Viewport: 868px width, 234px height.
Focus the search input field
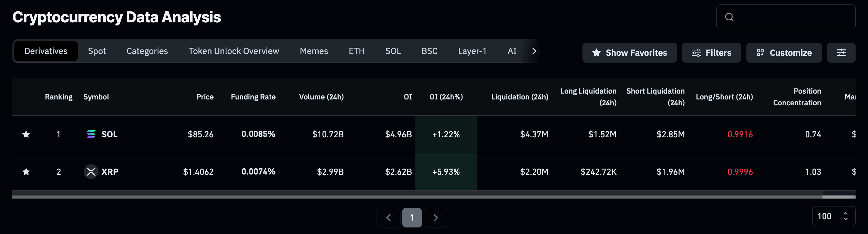792,17
